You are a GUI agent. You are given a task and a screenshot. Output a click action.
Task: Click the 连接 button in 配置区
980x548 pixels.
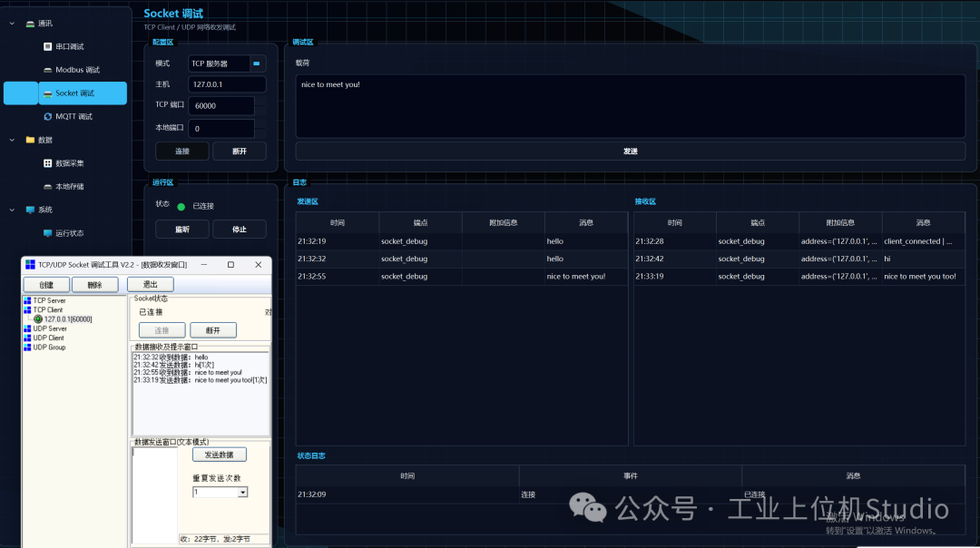181,152
